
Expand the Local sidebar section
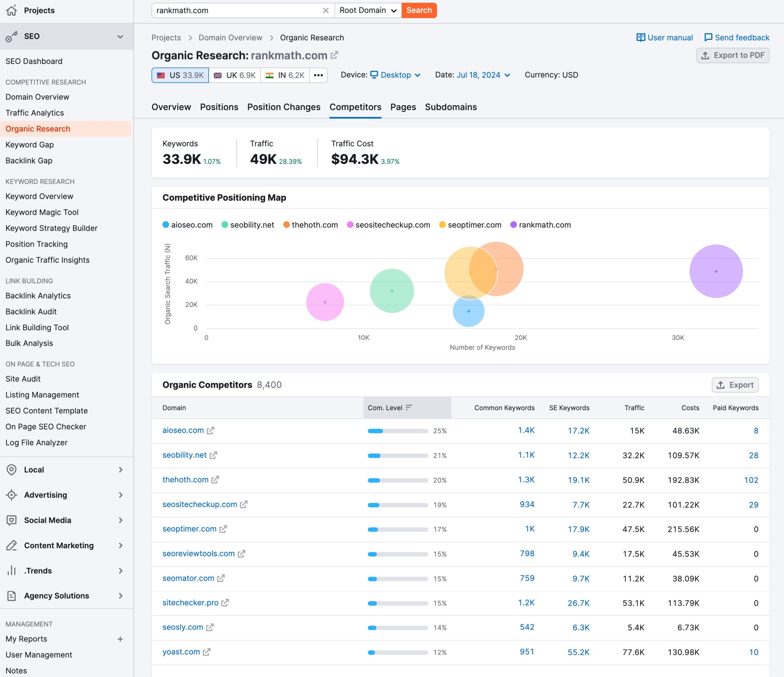click(120, 470)
